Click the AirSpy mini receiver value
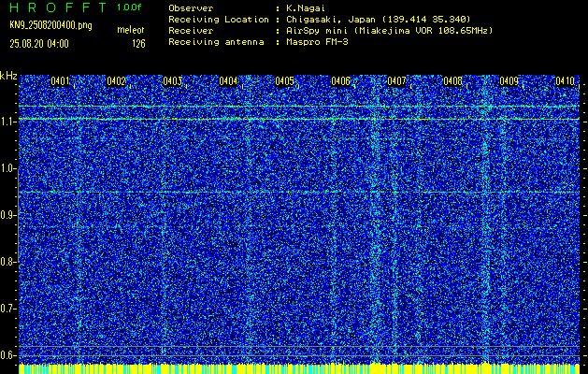This screenshot has height=374, width=588. [390, 30]
